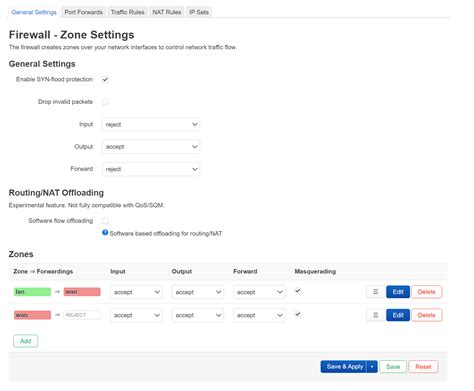Toggle Enable SYN-flood protection checkbox
This screenshot has height=391, width=474.
pos(105,80)
